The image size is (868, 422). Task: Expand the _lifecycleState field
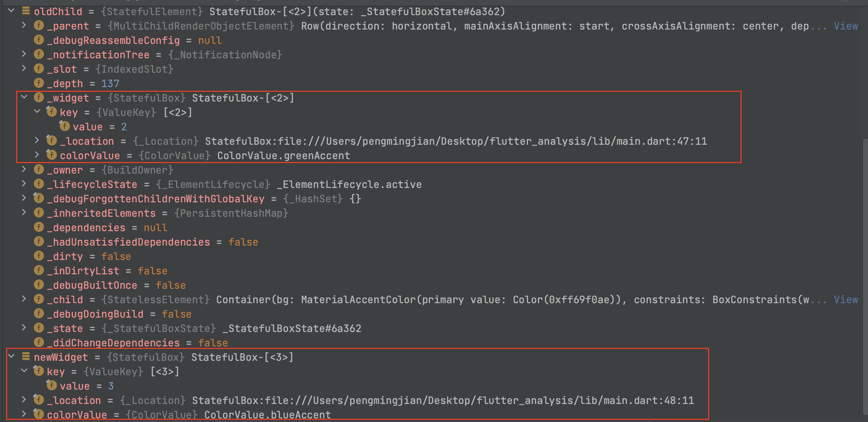tap(24, 184)
